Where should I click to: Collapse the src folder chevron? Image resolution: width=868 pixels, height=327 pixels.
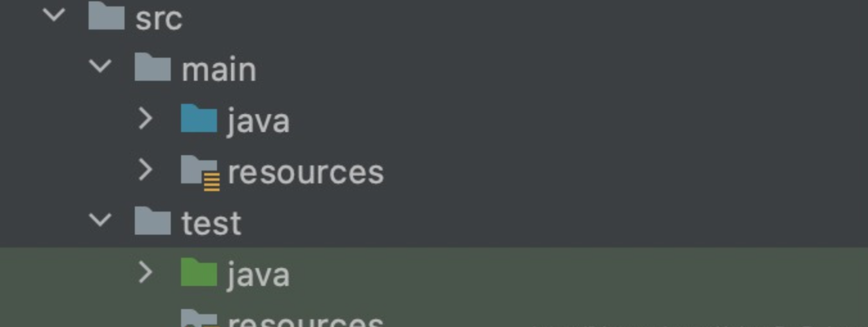54,14
